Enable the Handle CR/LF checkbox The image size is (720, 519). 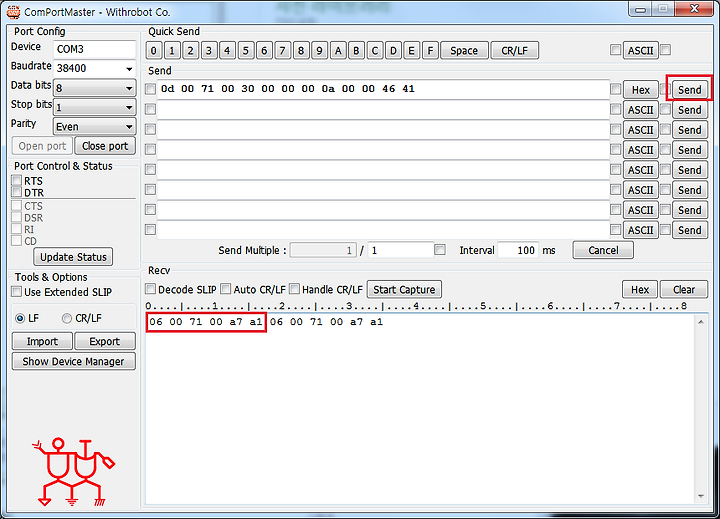click(294, 289)
